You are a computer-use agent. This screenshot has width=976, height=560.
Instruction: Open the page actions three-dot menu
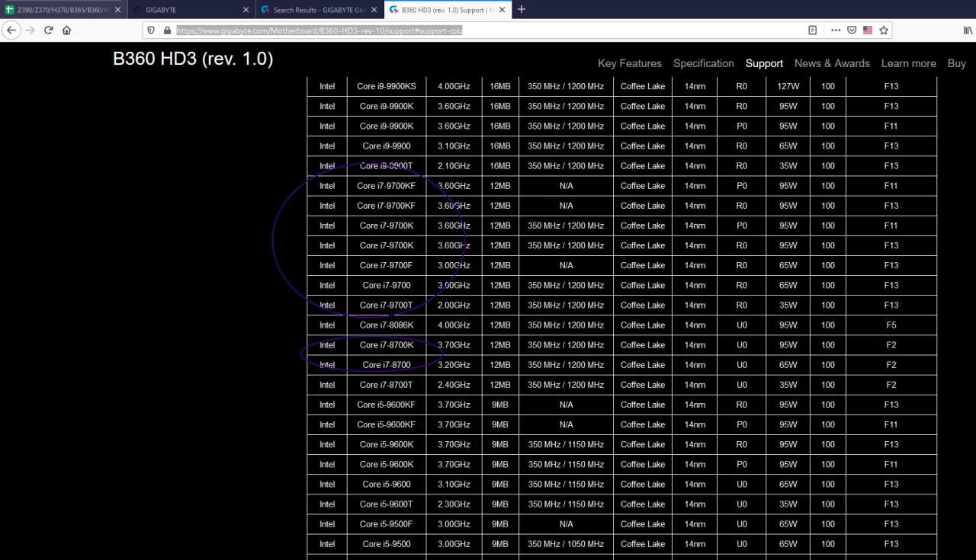836,30
